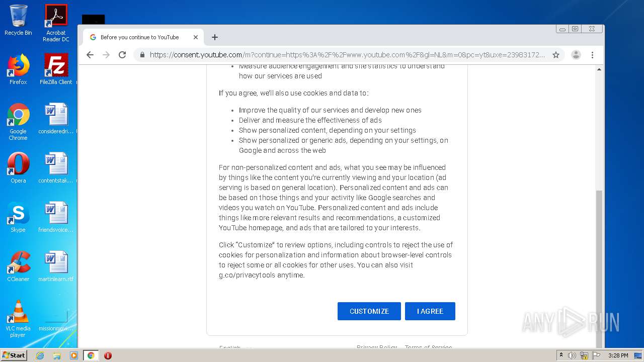This screenshot has height=362, width=644.
Task: Open the Windows Start menu
Action: coord(14,355)
